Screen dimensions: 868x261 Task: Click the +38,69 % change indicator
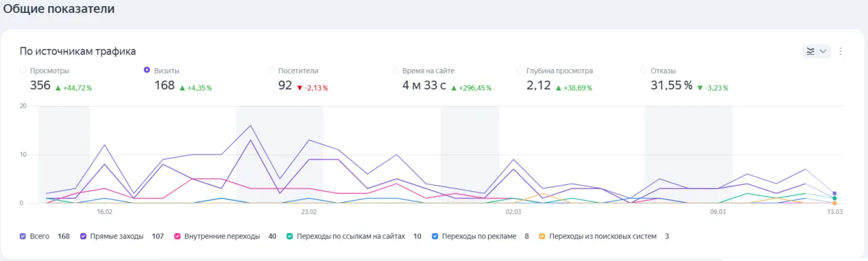click(x=574, y=88)
